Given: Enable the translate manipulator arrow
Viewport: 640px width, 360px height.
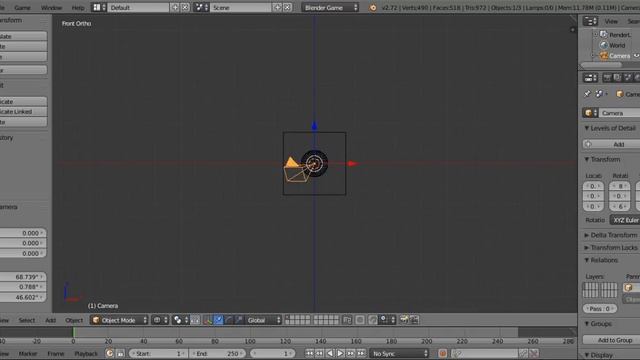Looking at the screenshot, I should coord(219,320).
